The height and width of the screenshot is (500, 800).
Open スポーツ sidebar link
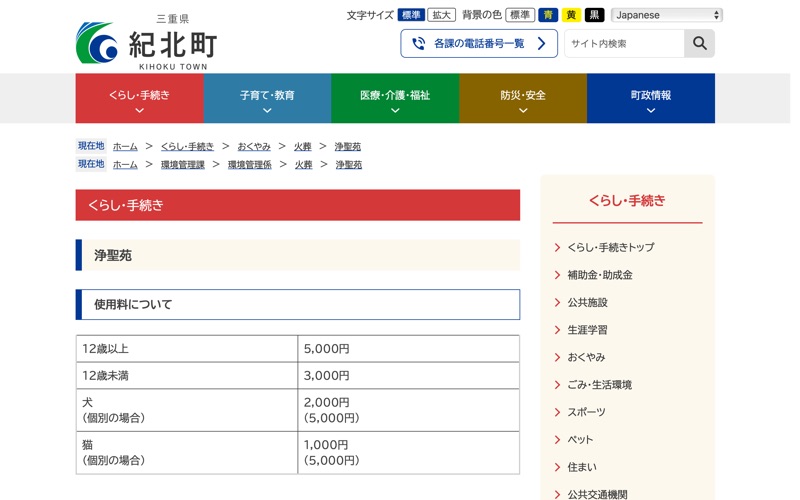tap(586, 412)
